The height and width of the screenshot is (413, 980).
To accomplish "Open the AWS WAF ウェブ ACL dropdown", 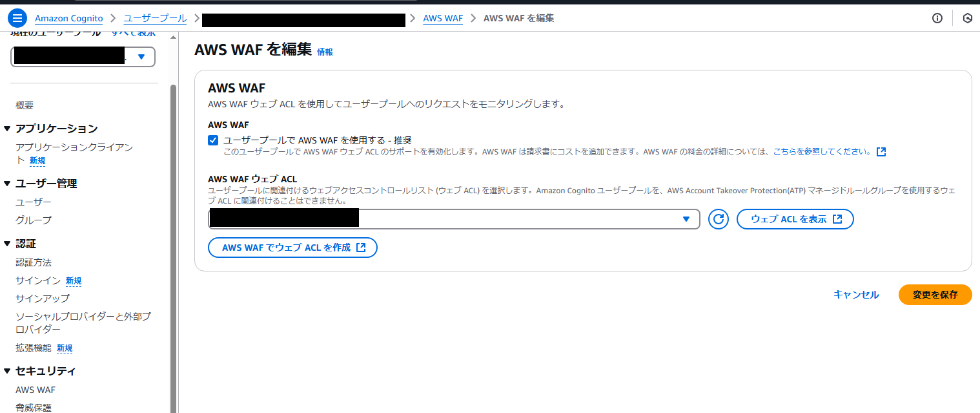I will [x=686, y=218].
